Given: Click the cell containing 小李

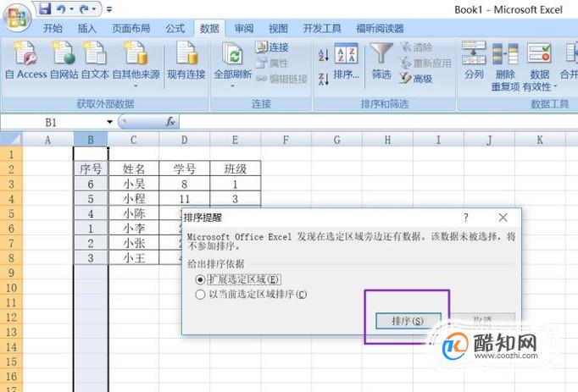Looking at the screenshot, I should 133,229.
